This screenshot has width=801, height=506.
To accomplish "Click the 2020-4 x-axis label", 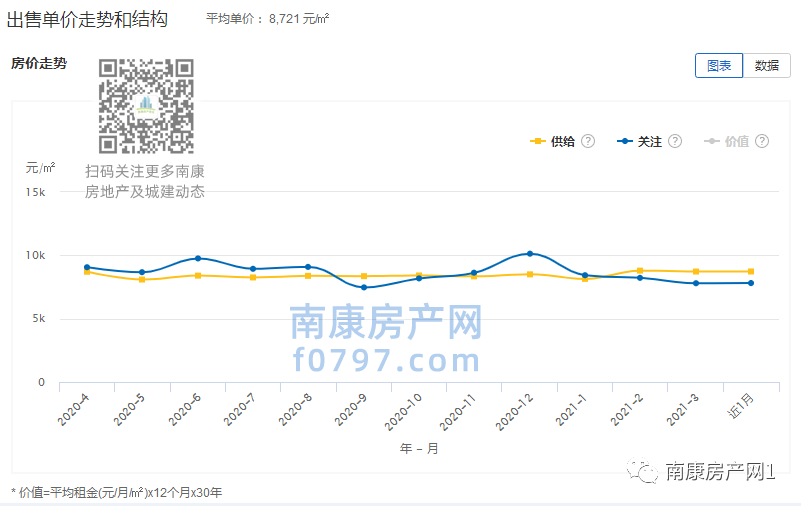I will [75, 410].
